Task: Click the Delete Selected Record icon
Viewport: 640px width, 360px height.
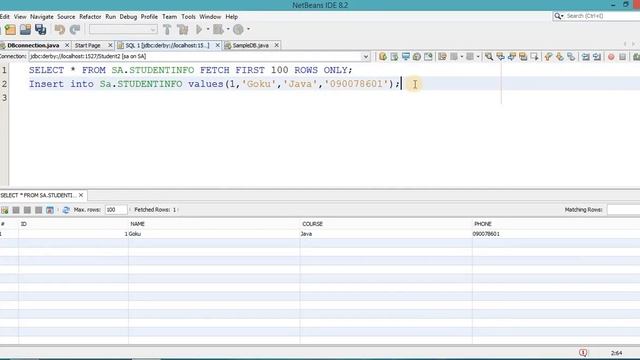Action: pyautogui.click(x=16, y=210)
